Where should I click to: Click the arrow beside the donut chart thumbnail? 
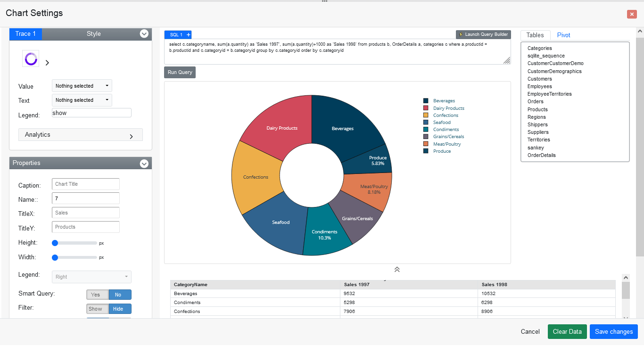[x=47, y=61]
